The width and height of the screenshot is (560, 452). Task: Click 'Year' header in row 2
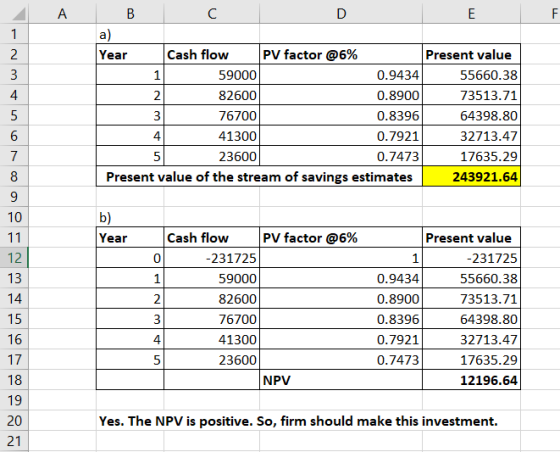coord(130,55)
